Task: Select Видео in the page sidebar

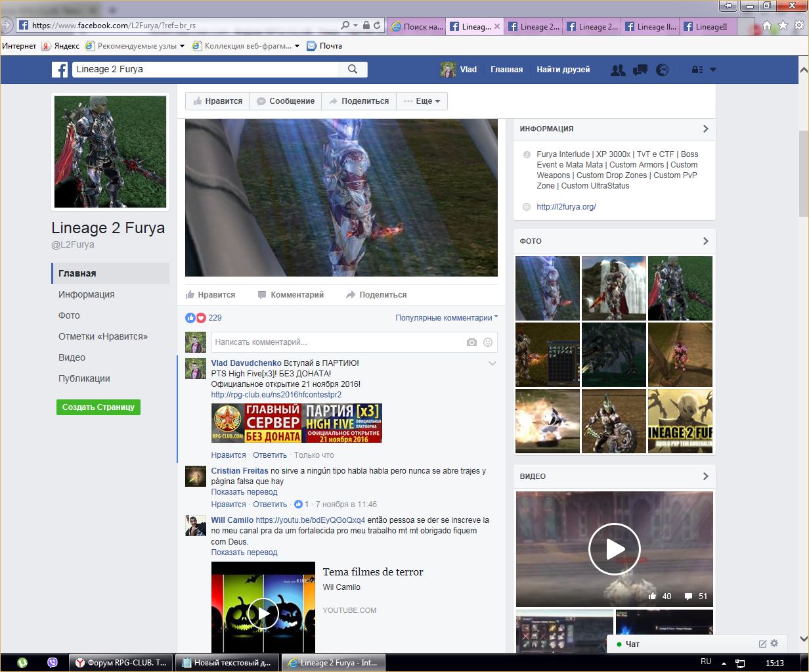Action: 72,357
